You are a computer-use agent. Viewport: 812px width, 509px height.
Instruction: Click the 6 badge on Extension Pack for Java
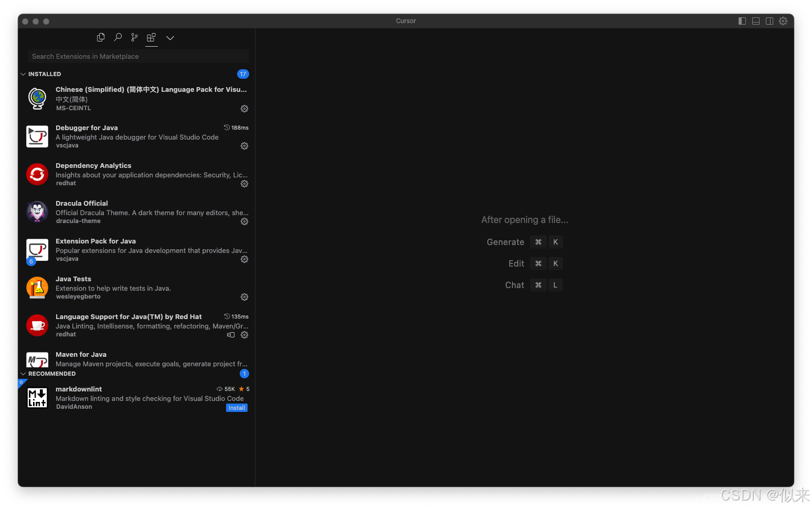pyautogui.click(x=31, y=261)
